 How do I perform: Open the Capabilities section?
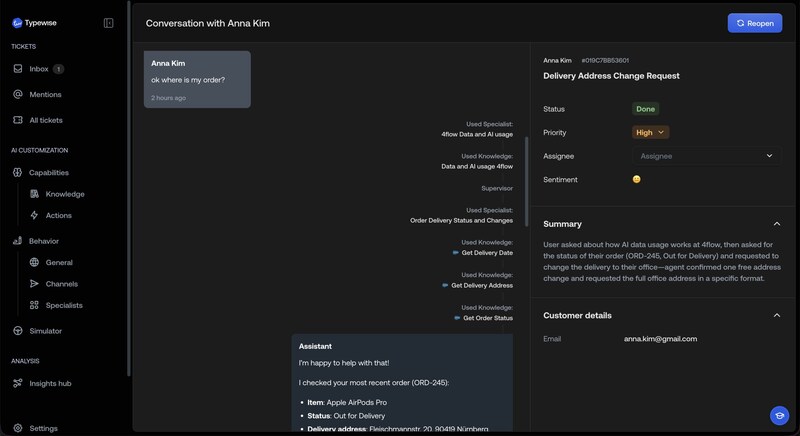pos(49,172)
